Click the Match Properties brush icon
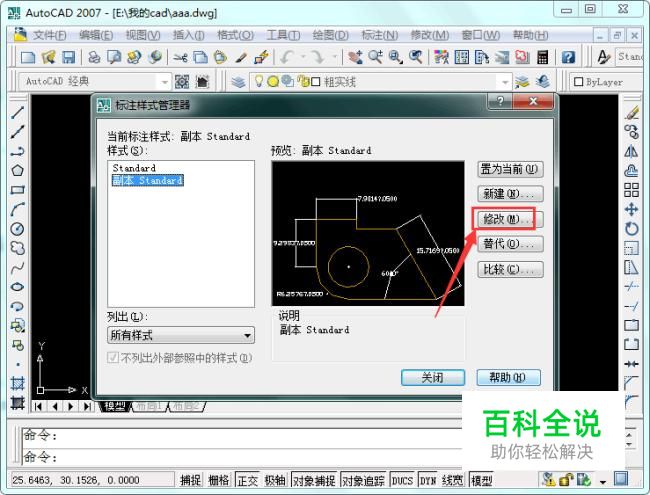Viewport: 650px width, 495px height. click(241, 57)
